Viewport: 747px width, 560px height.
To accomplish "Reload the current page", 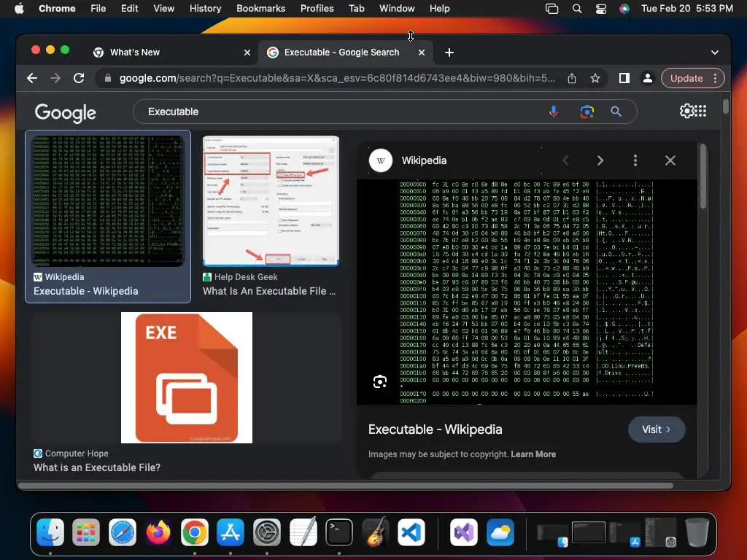I will tap(79, 78).
